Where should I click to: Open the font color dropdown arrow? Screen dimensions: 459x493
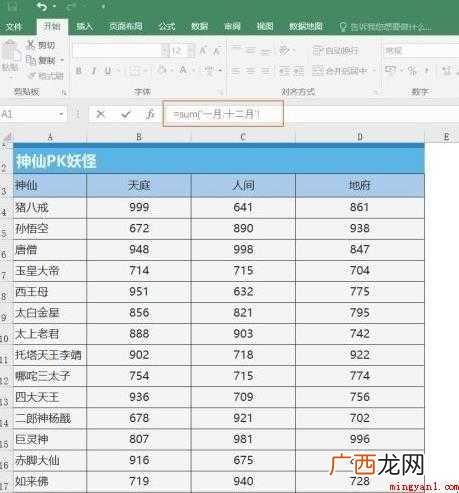coord(193,71)
